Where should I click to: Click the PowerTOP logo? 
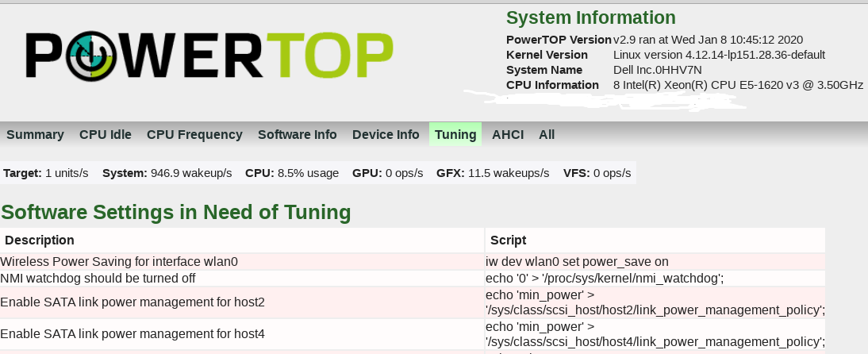point(209,57)
